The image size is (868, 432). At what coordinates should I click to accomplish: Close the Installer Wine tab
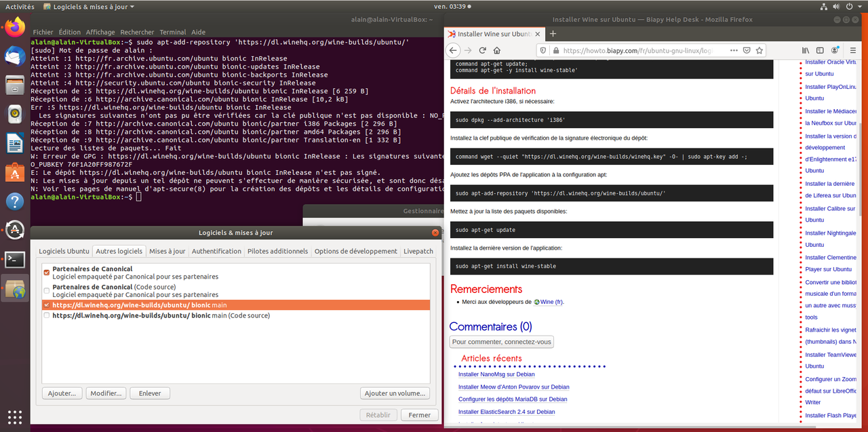pyautogui.click(x=537, y=33)
